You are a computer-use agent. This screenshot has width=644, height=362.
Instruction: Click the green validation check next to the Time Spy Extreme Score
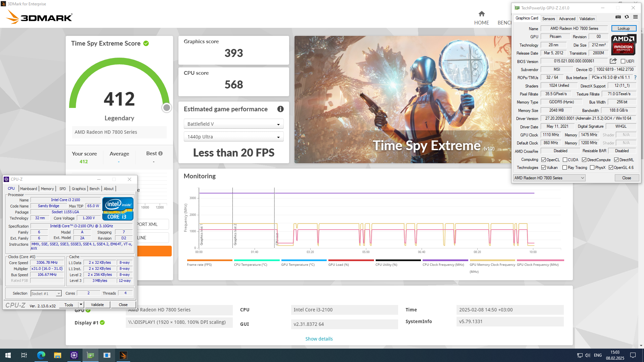point(146,43)
